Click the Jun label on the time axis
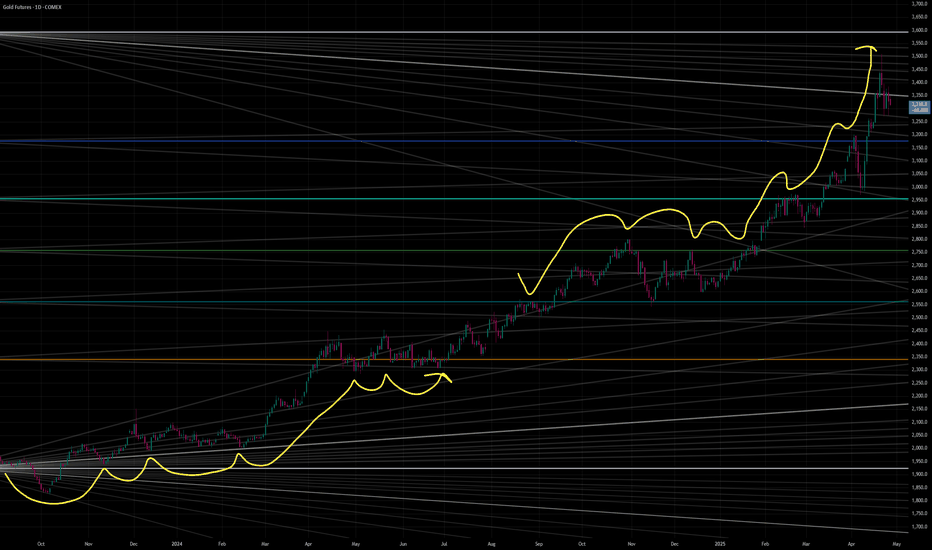The image size is (932, 550). pos(403,543)
